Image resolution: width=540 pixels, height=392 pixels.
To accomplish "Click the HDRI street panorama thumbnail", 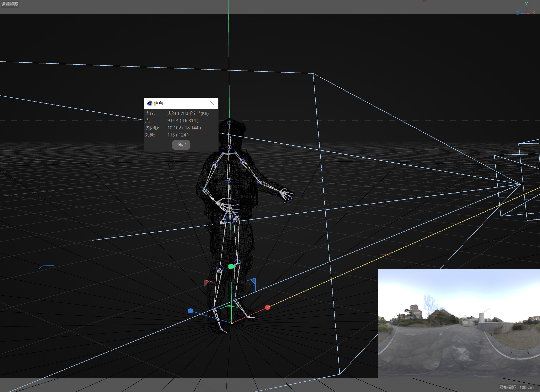I will coord(459,323).
